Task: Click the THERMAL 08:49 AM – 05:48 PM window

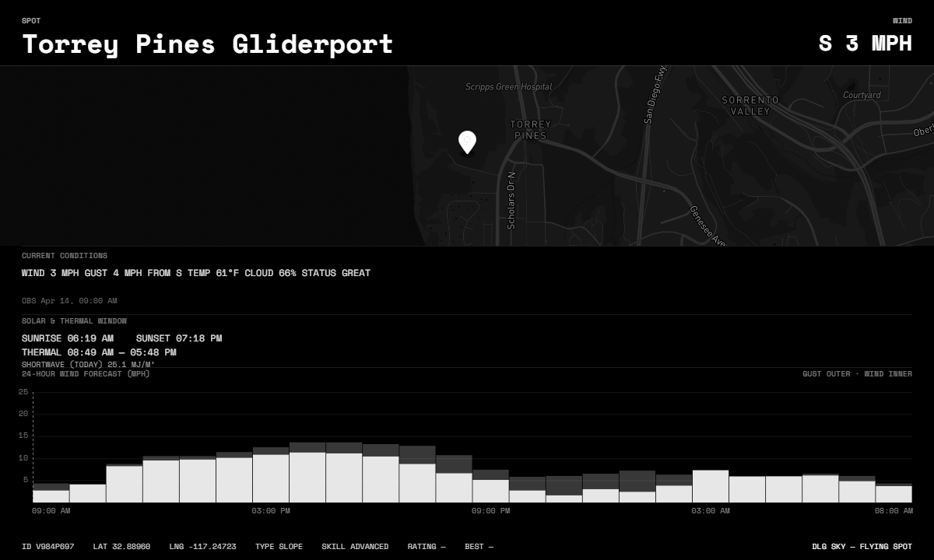Action: point(99,352)
